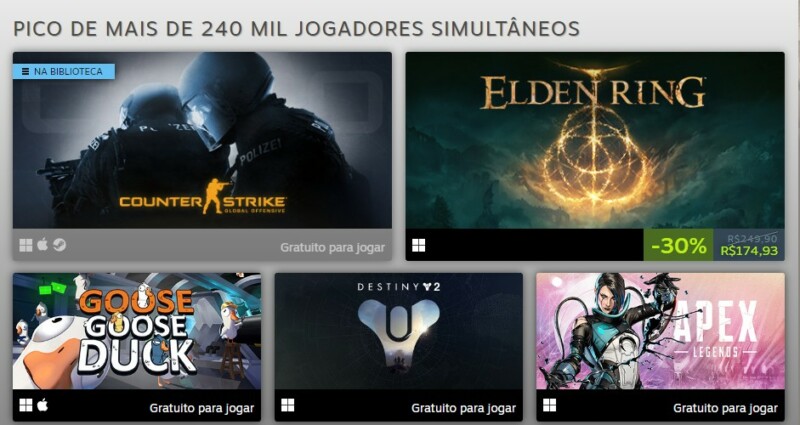Image resolution: width=800 pixels, height=425 pixels.
Task: Click 'Gratuito para jogar' under Destiny 2
Action: point(463,408)
